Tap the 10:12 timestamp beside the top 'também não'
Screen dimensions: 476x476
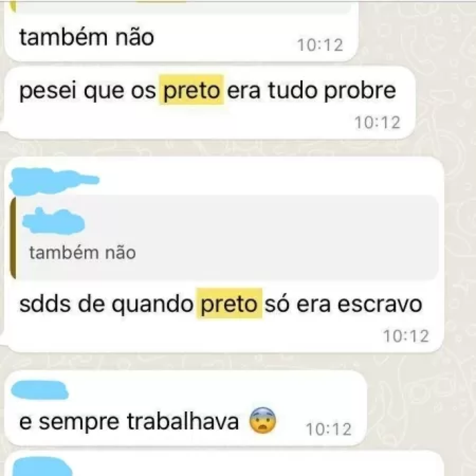coord(320,45)
